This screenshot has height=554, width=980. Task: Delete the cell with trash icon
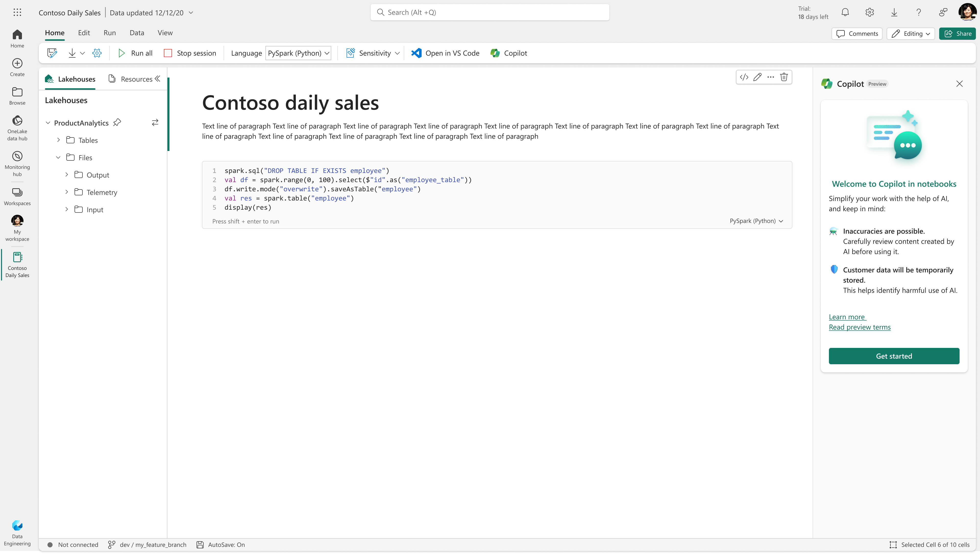pos(784,77)
